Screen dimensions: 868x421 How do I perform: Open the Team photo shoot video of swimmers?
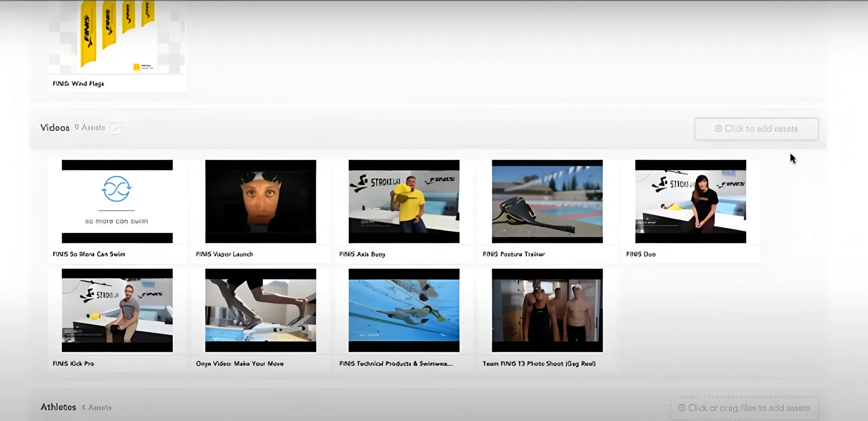[547, 310]
